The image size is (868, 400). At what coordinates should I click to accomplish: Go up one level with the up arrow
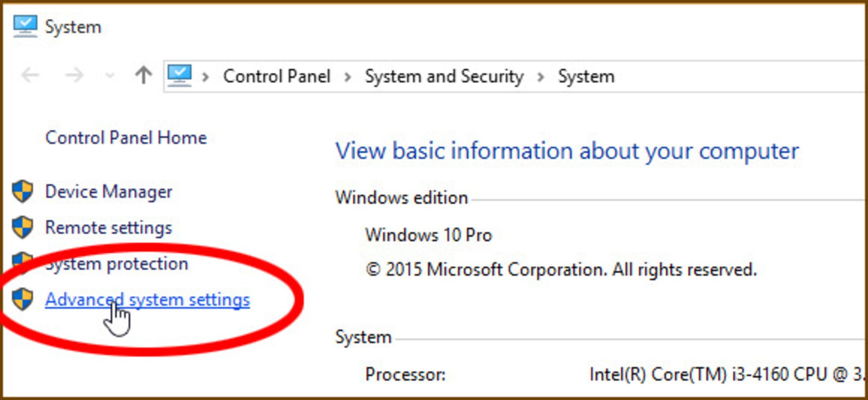[143, 75]
